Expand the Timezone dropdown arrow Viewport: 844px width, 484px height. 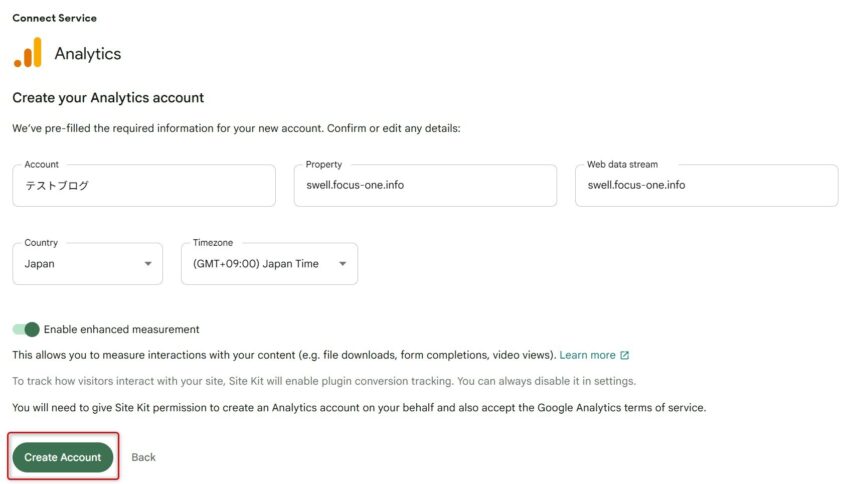(x=343, y=264)
